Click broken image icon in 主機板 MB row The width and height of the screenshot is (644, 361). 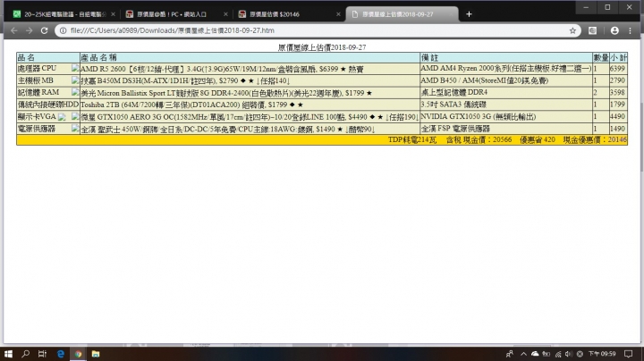[75, 80]
